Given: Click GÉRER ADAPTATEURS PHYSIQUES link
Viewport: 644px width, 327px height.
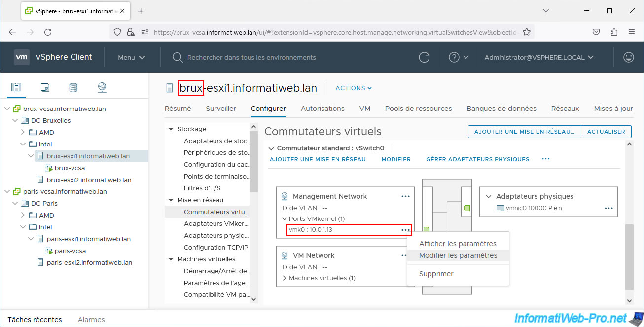Looking at the screenshot, I should [478, 159].
